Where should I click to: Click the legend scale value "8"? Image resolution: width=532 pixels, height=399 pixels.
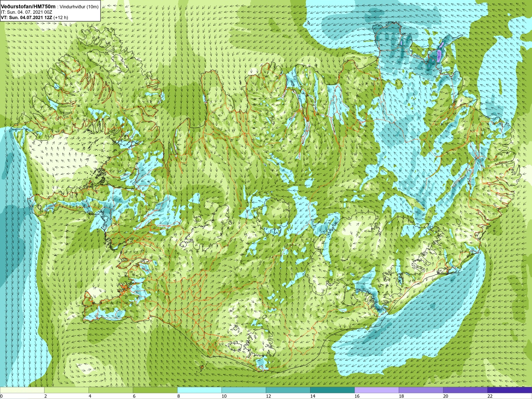click(x=179, y=396)
